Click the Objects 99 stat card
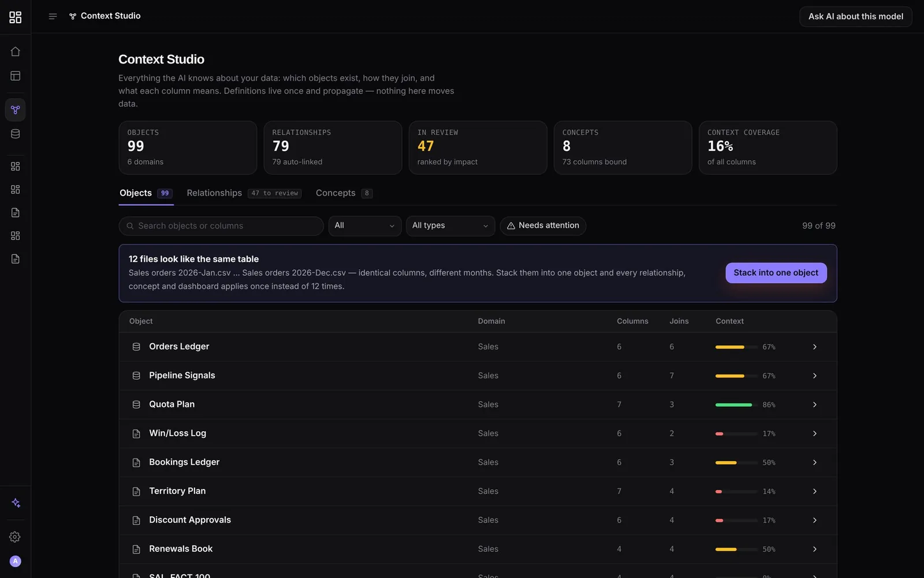Image resolution: width=924 pixels, height=578 pixels. [188, 147]
